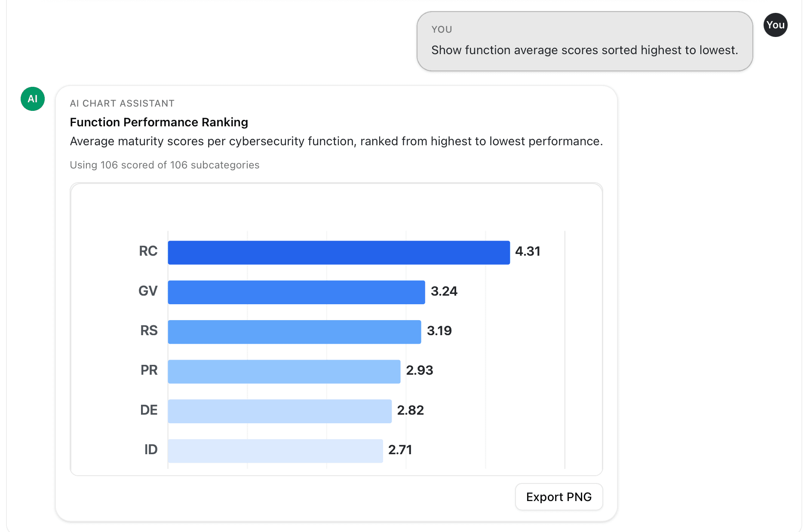Click the lightest ID bar
Image resolution: width=804 pixels, height=532 pixels.
pyautogui.click(x=275, y=451)
